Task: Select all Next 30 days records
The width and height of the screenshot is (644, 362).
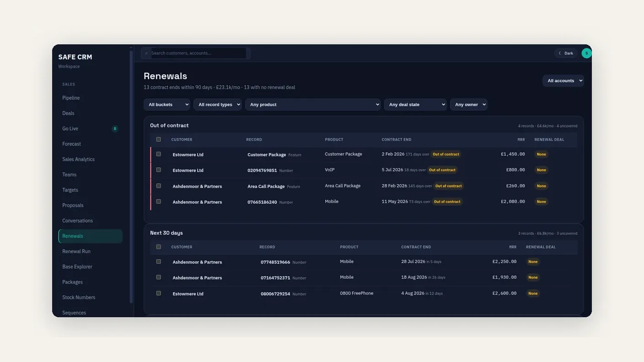Action: 159,247
